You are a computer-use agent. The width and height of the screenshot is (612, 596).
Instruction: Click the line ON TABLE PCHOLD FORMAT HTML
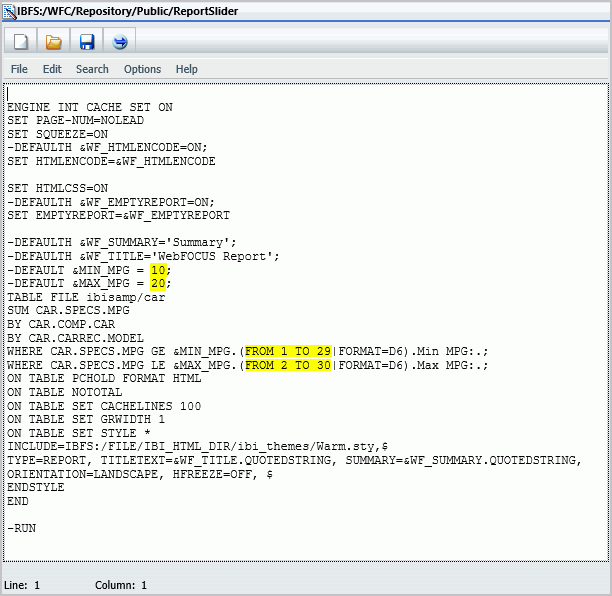pyautogui.click(x=104, y=378)
